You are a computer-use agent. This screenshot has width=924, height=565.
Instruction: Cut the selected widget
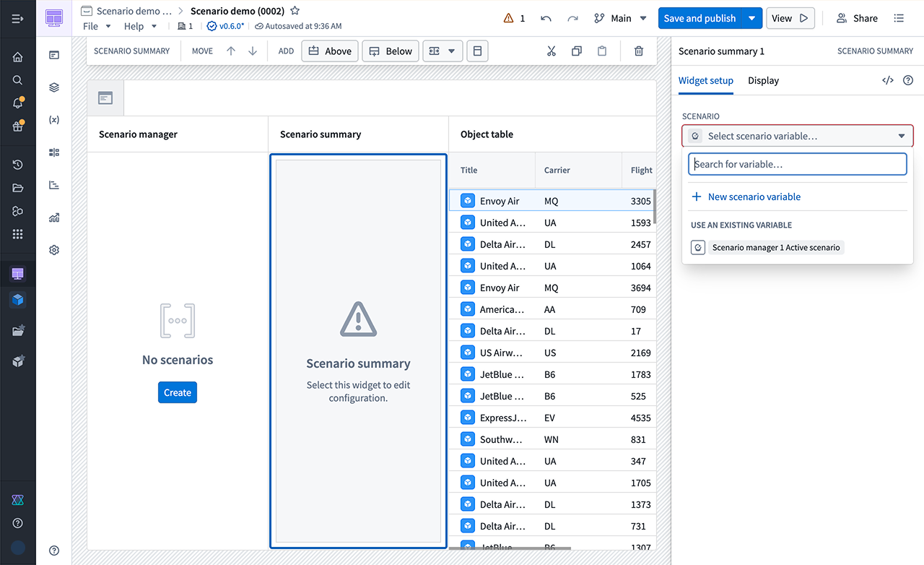(x=552, y=51)
